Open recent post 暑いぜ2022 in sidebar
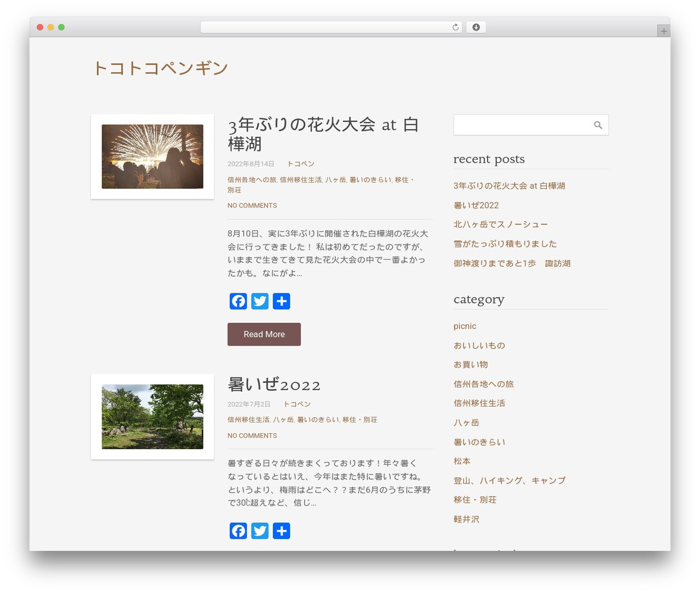Screen dimensions: 700x593 tap(476, 205)
